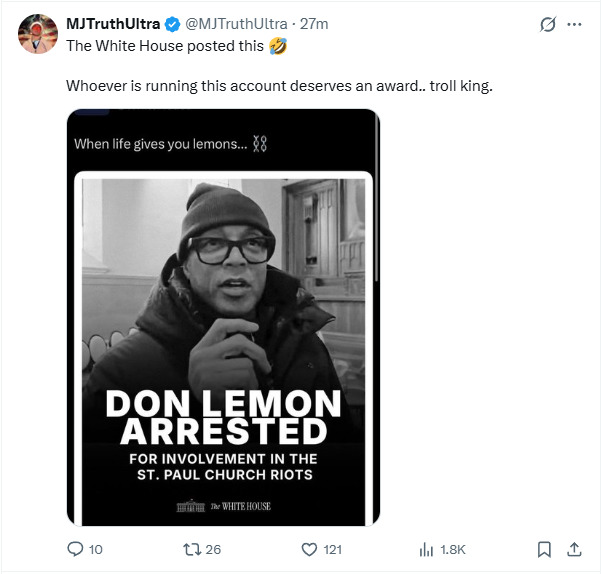Open the MJTruthUltra profile avatar
The height and width of the screenshot is (574, 601).
click(38, 34)
